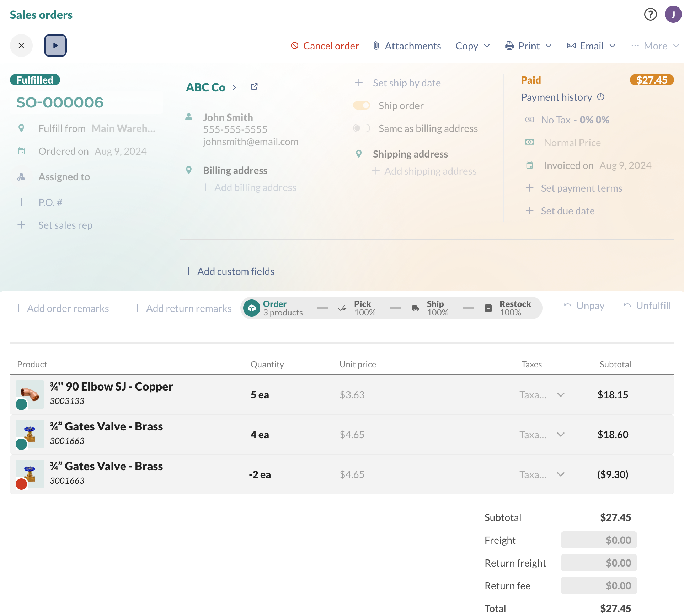The height and width of the screenshot is (616, 684).
Task: Click the Restock stage box icon
Action: click(488, 308)
